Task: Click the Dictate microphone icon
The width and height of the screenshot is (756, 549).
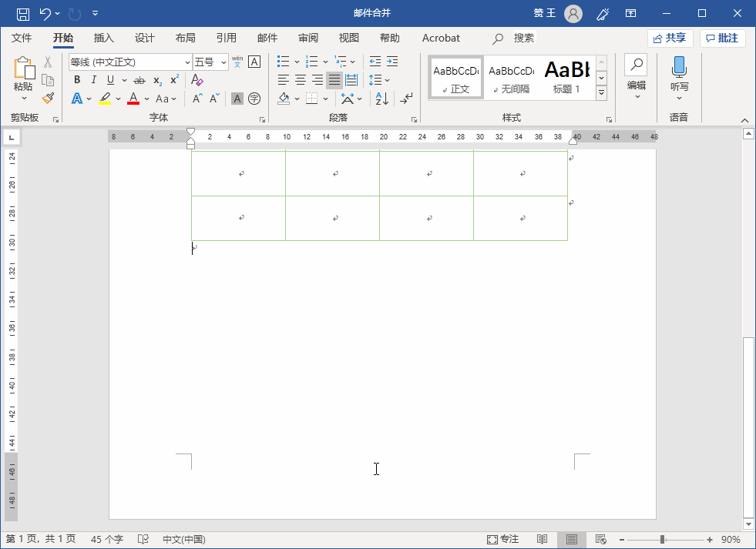Action: [x=678, y=68]
